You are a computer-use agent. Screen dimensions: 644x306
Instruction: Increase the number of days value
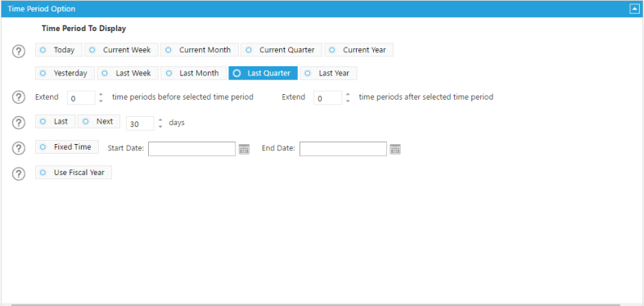(x=160, y=120)
